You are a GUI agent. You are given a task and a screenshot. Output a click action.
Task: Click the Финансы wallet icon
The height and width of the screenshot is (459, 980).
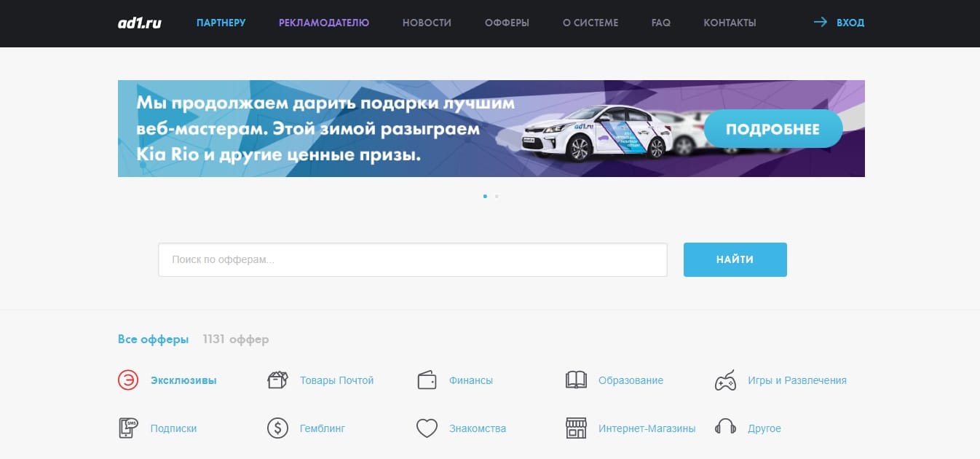427,380
